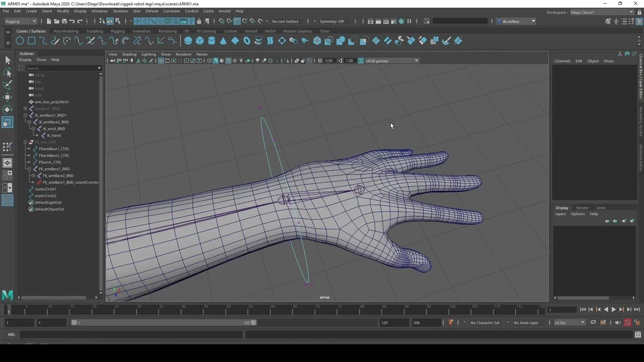Toggle loop playback button
Screen dimensions: 644x362
tap(593, 323)
